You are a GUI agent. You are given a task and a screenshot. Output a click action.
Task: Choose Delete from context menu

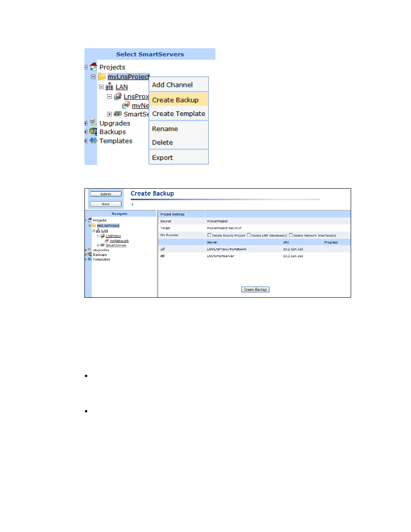coord(179,142)
